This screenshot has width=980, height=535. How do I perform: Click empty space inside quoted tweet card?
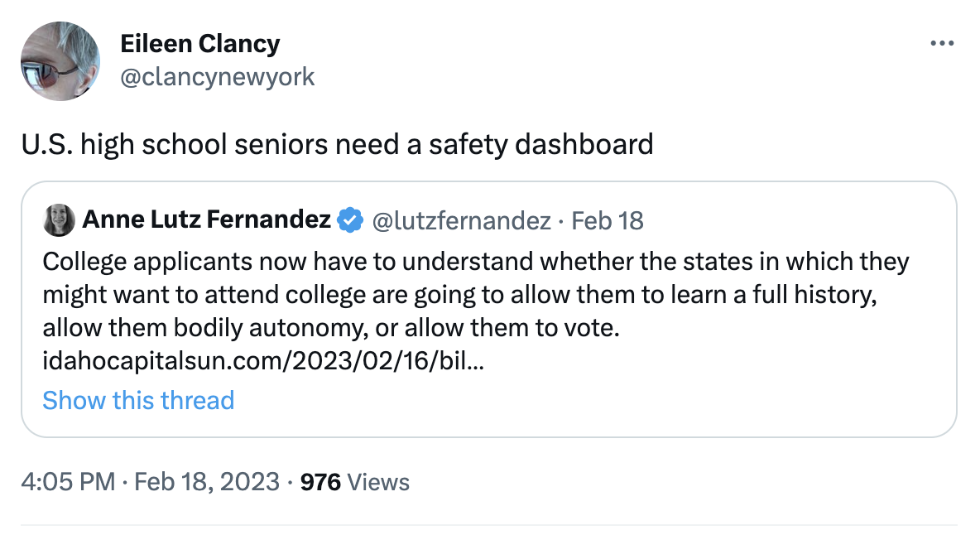coord(662,398)
